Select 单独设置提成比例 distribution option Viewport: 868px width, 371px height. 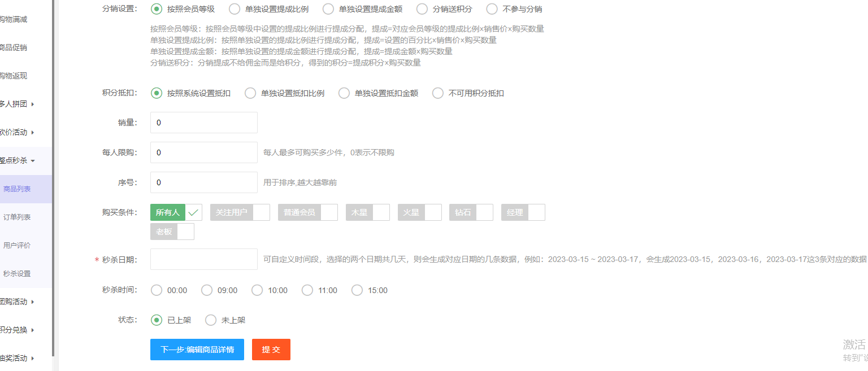point(235,9)
